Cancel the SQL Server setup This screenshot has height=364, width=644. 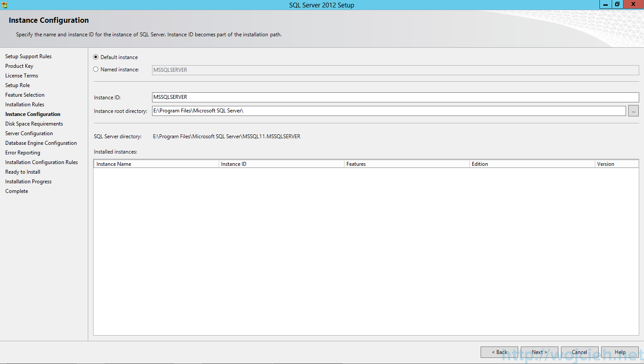580,352
